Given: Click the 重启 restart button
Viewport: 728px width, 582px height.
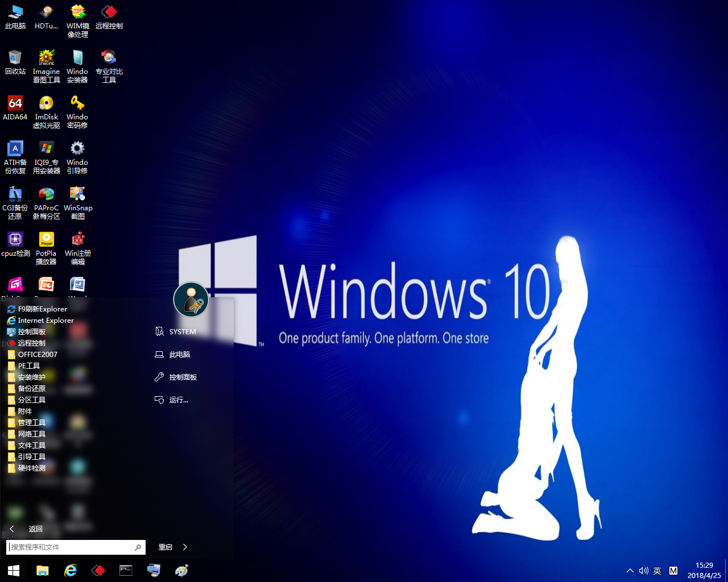Looking at the screenshot, I should [x=166, y=547].
